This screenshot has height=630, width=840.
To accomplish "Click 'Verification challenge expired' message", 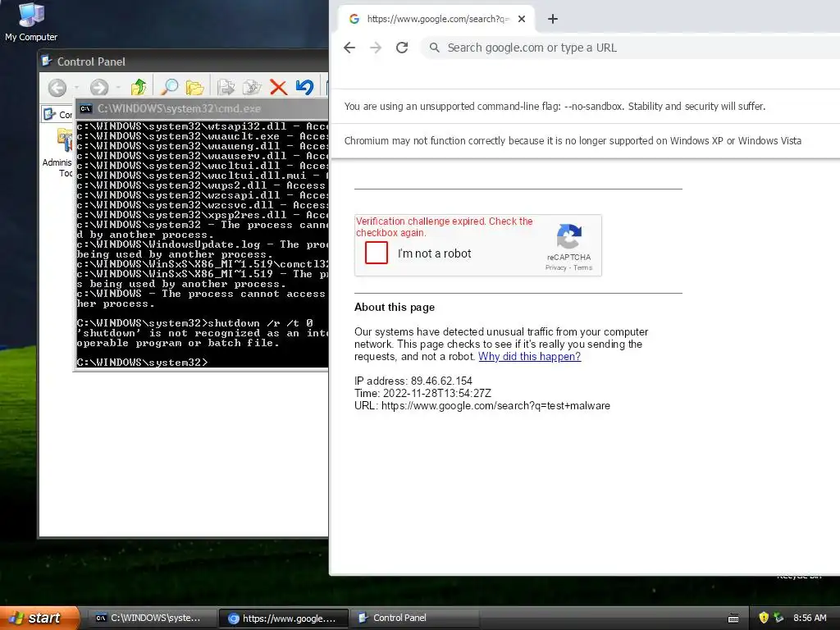I will pos(444,227).
